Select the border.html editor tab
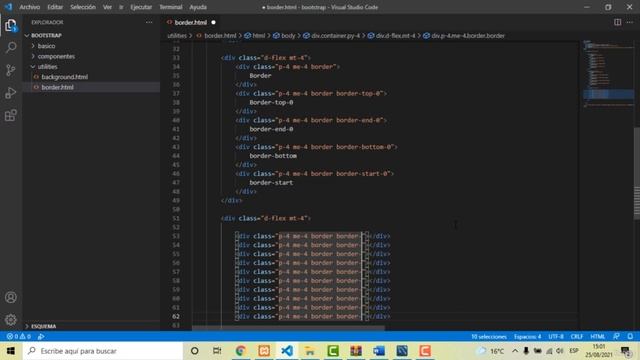This screenshot has height=360, width=640. tap(191, 22)
